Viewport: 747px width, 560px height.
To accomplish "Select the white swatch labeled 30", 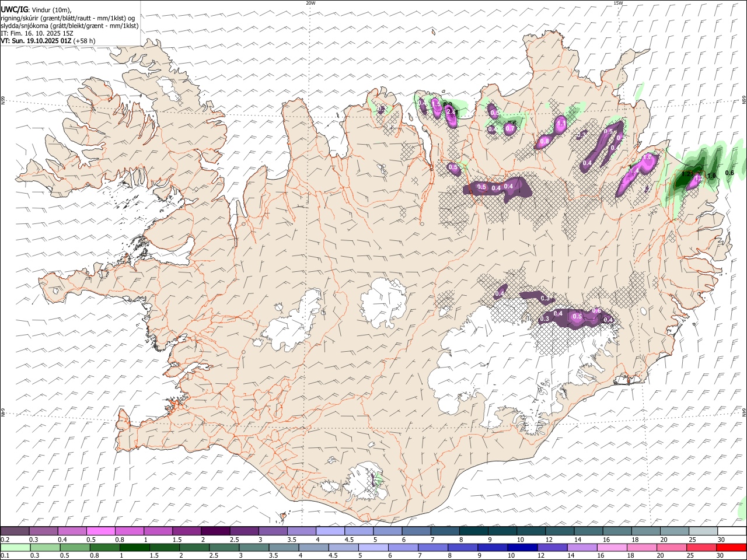I will (x=732, y=531).
